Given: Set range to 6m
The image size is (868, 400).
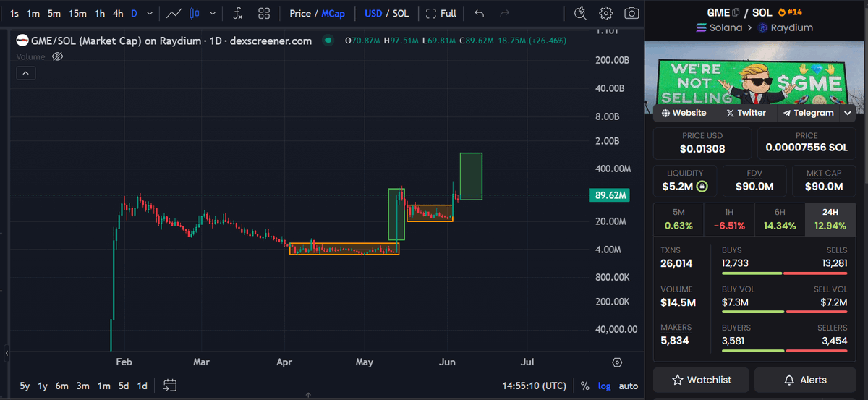Looking at the screenshot, I should (x=62, y=386).
